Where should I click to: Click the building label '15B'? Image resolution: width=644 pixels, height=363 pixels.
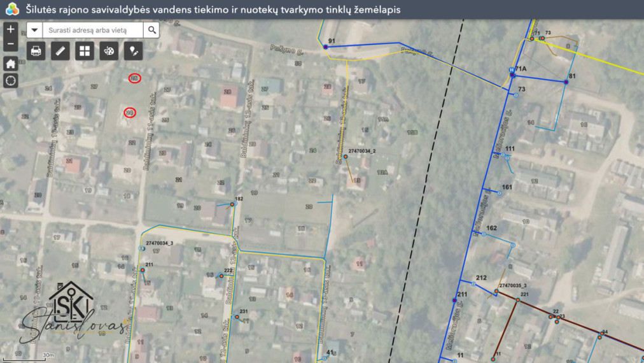point(412,132)
